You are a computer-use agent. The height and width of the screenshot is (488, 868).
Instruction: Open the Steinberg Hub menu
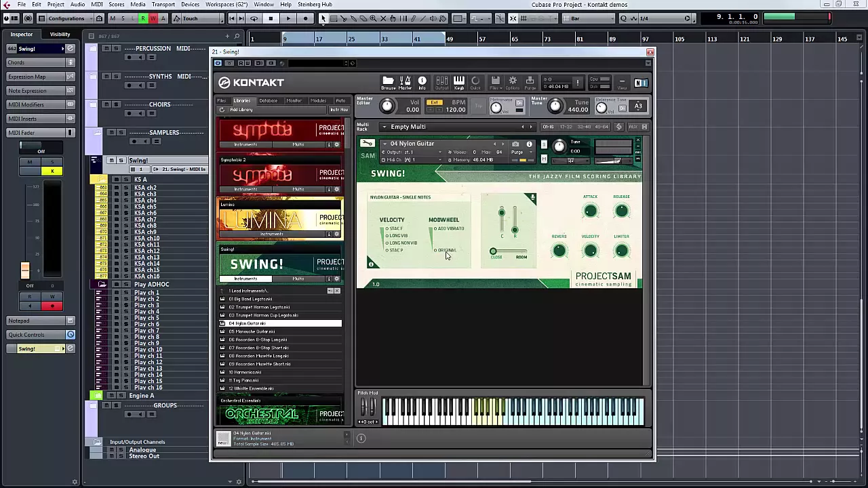315,5
